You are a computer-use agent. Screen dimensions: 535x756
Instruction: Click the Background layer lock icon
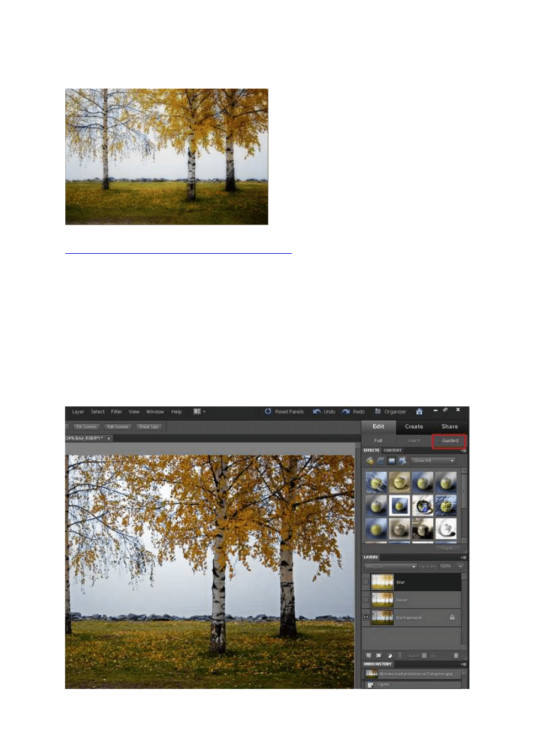[452, 617]
